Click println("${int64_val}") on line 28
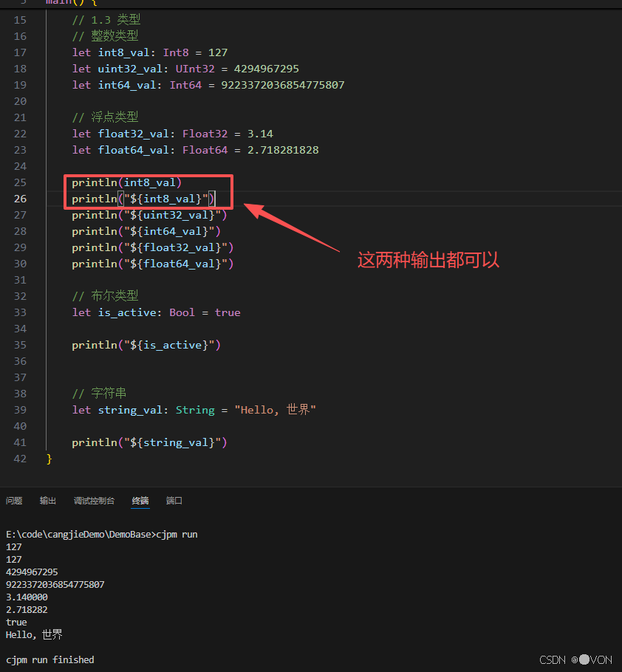 tap(146, 231)
